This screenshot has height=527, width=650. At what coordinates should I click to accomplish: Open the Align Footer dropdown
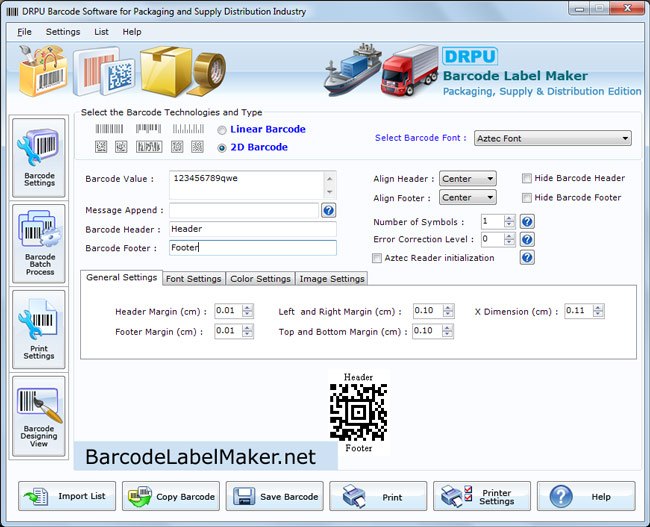pyautogui.click(x=468, y=197)
